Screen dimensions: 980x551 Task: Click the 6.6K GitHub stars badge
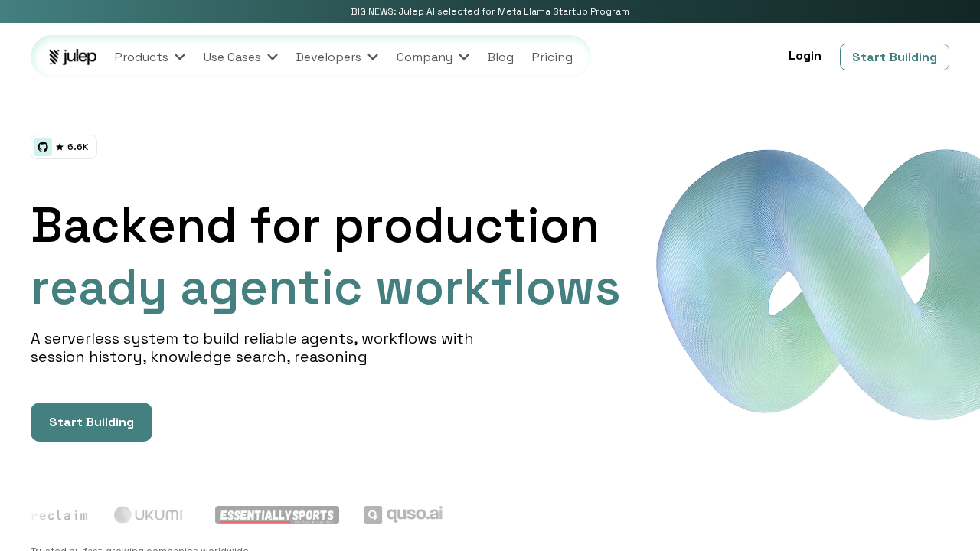pyautogui.click(x=64, y=147)
